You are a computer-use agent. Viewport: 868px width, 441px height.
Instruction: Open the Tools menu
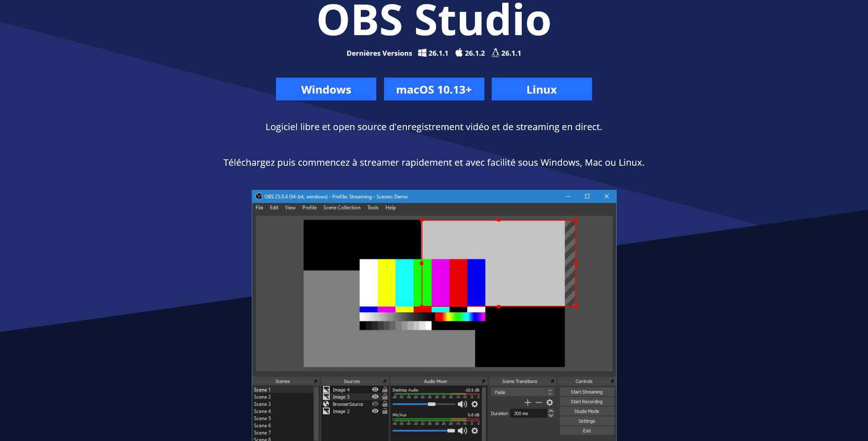tap(373, 208)
